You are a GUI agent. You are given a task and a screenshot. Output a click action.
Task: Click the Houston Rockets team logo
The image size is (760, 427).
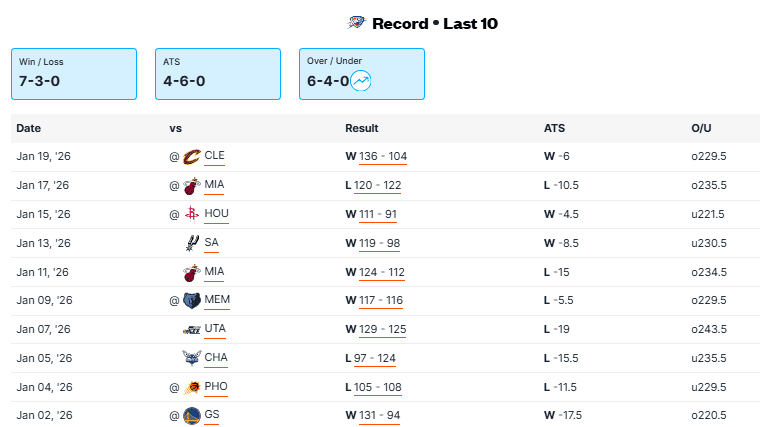pos(192,214)
